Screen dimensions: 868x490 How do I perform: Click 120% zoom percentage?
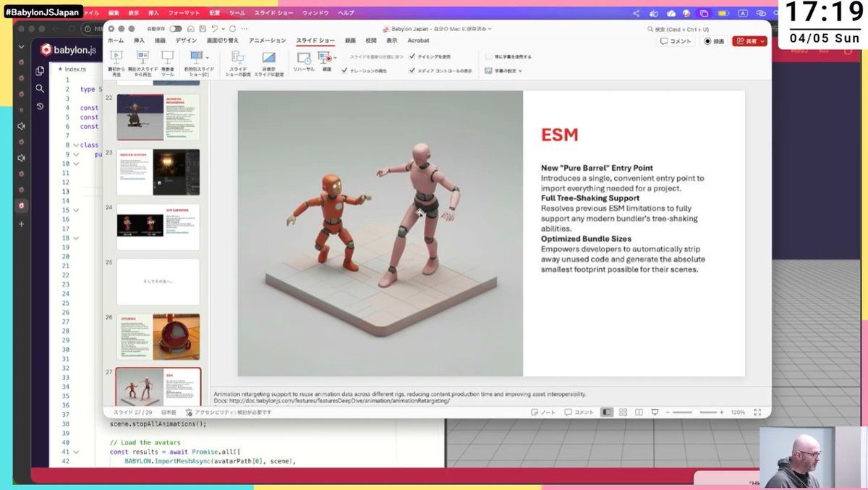pyautogui.click(x=737, y=412)
